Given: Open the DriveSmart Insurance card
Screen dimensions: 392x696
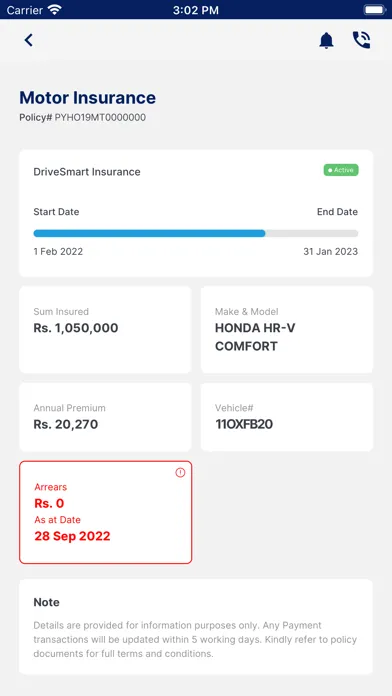Looking at the screenshot, I should 196,213.
